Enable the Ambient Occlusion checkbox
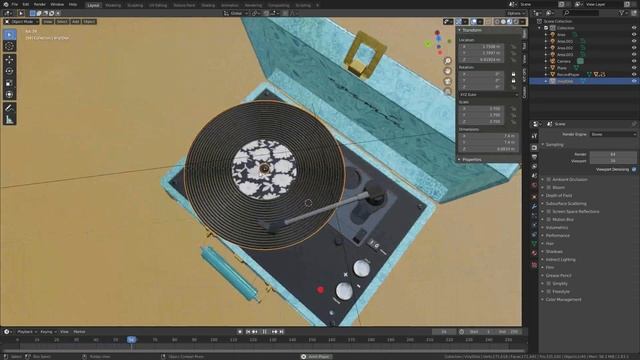Image resolution: width=640 pixels, height=360 pixels. click(549, 179)
